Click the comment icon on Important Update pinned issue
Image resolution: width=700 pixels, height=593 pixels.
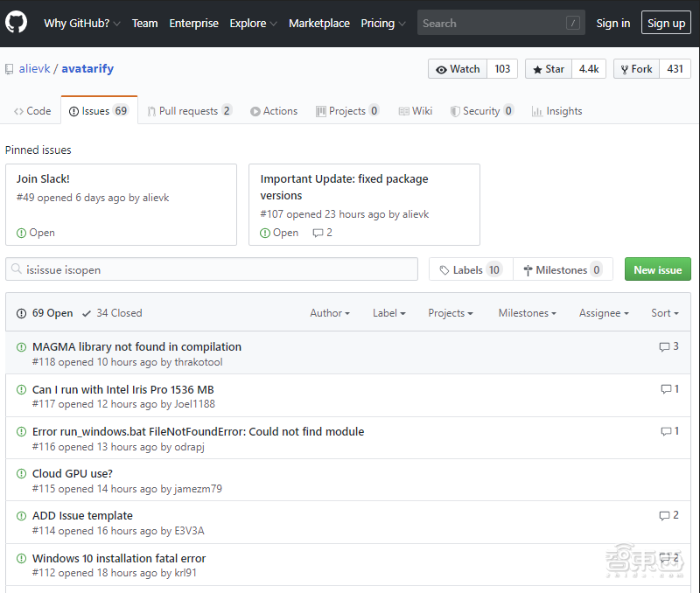[318, 234]
